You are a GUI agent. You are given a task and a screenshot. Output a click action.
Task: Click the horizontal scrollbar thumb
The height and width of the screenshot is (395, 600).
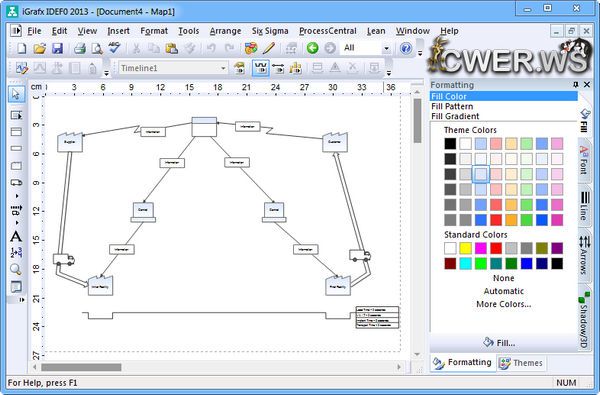pos(81,367)
